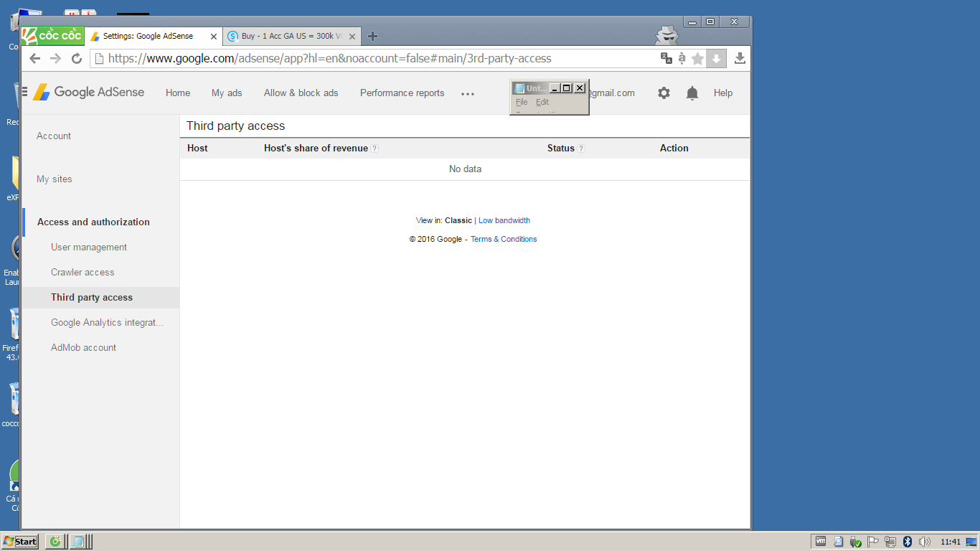980x551 pixels.
Task: Select Account in the settings sidebar
Action: 54,136
